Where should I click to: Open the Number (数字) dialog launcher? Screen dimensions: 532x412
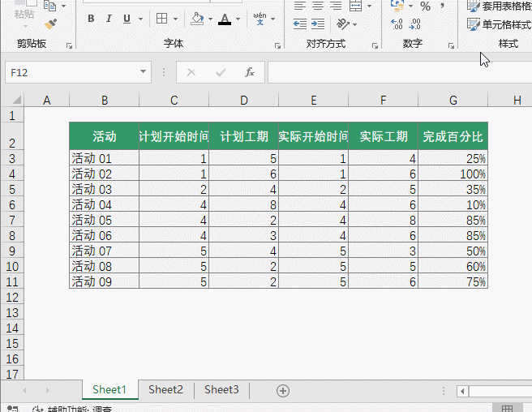pos(451,45)
